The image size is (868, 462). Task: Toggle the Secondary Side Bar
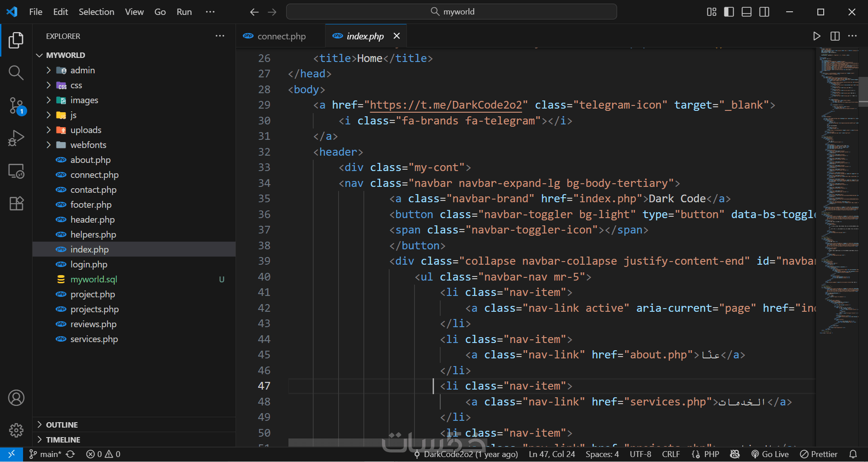click(764, 12)
